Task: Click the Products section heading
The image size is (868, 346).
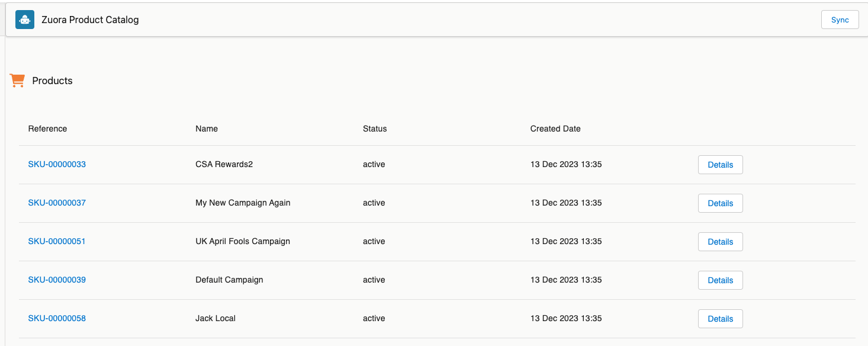Action: (52, 81)
